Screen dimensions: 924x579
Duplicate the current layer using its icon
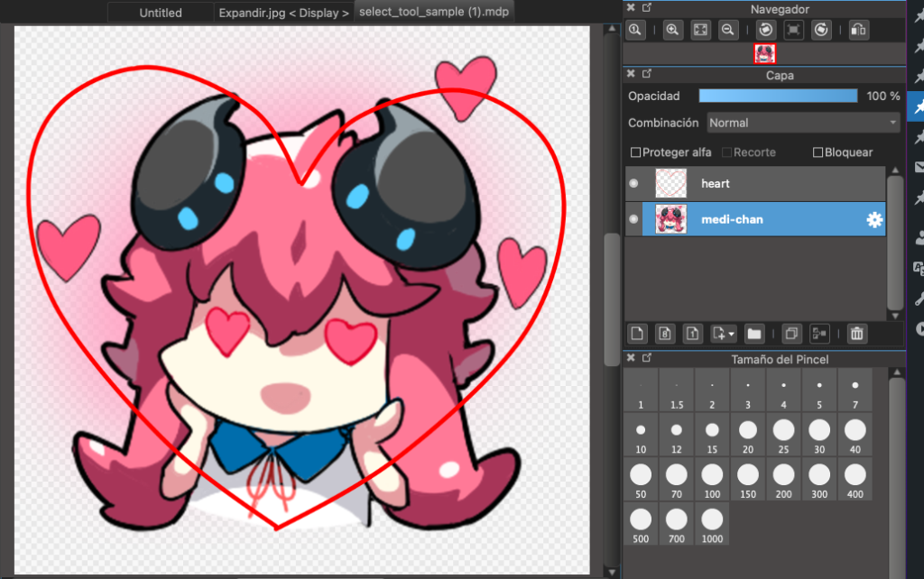[791, 334]
